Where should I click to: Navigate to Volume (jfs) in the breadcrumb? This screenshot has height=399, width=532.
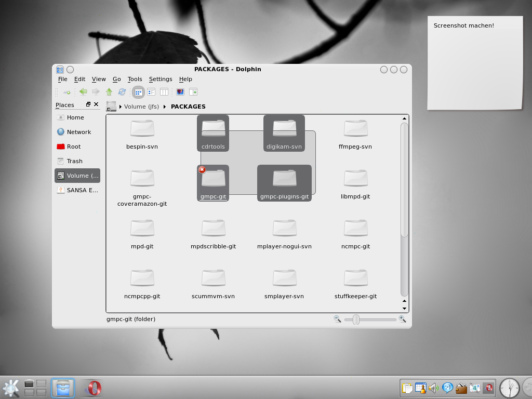(x=141, y=107)
